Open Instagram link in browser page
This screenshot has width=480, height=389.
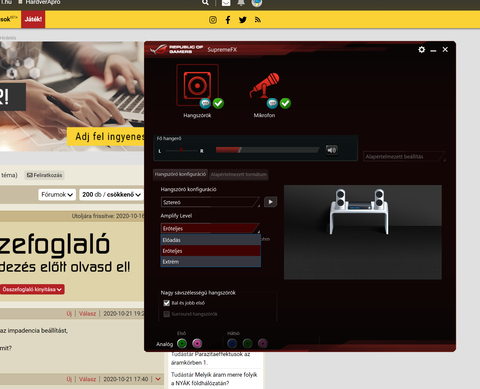[213, 20]
